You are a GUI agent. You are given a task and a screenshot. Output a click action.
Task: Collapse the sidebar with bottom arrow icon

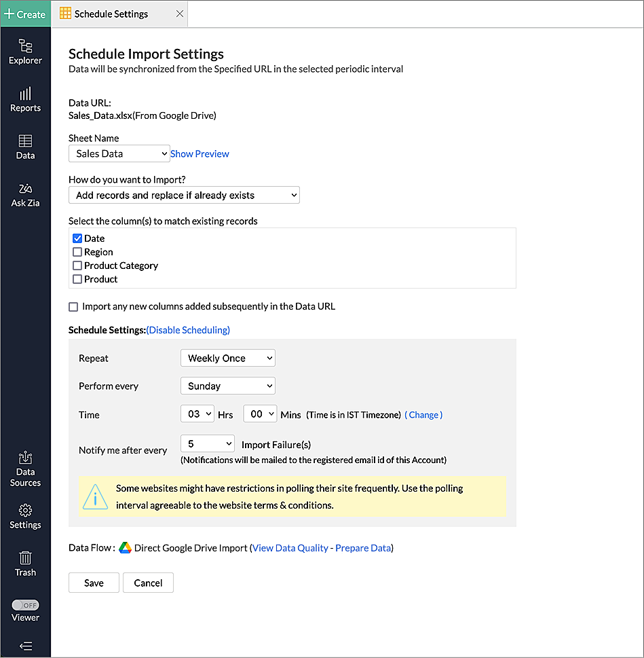click(25, 646)
